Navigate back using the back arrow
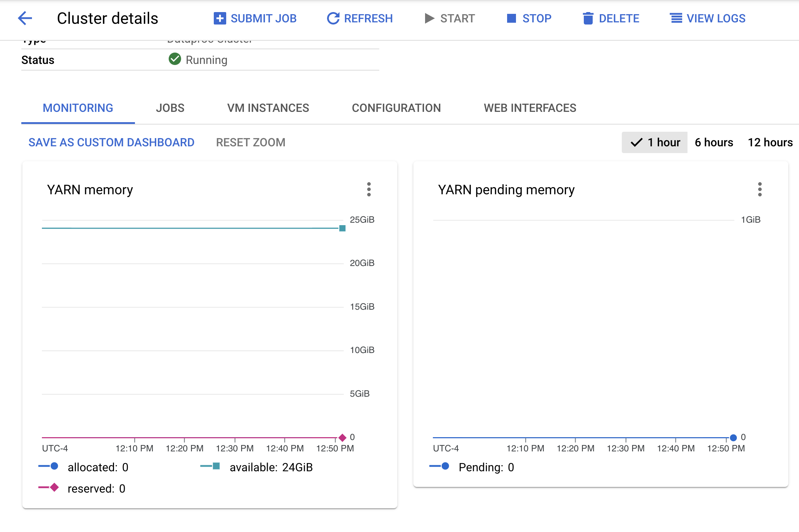The image size is (799, 532). click(x=24, y=18)
